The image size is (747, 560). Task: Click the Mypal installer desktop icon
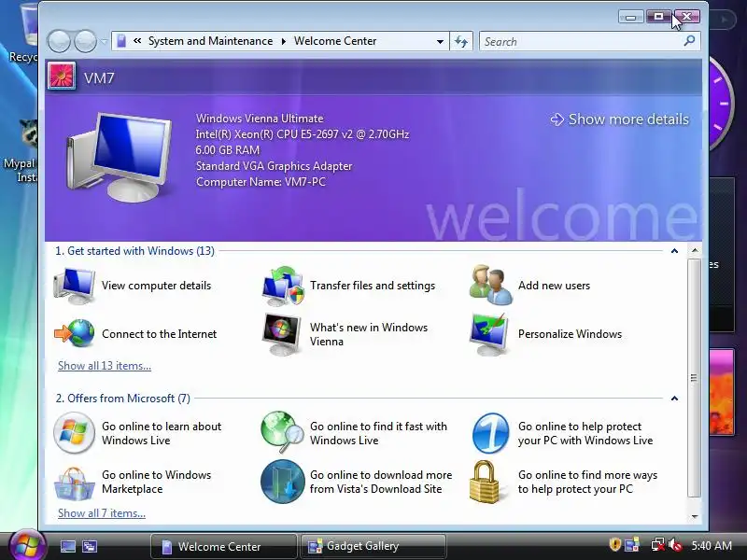[21, 151]
